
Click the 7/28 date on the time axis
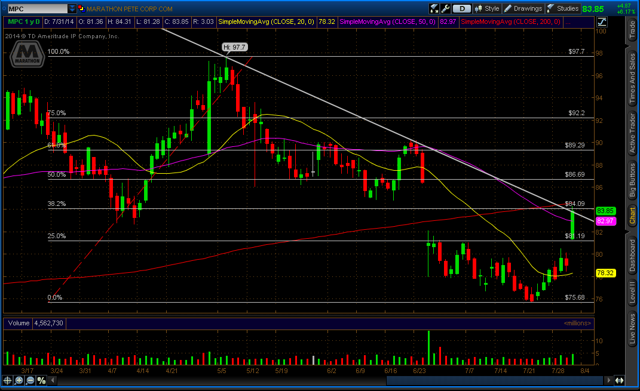coord(558,371)
